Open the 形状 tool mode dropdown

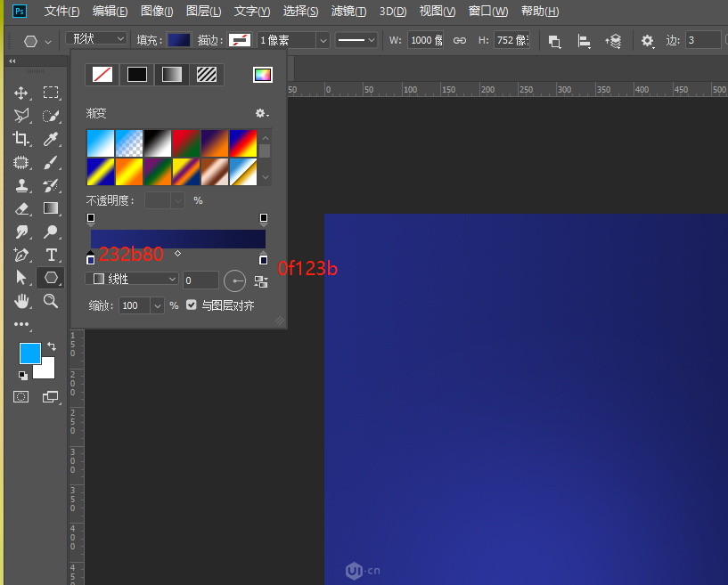pos(95,39)
